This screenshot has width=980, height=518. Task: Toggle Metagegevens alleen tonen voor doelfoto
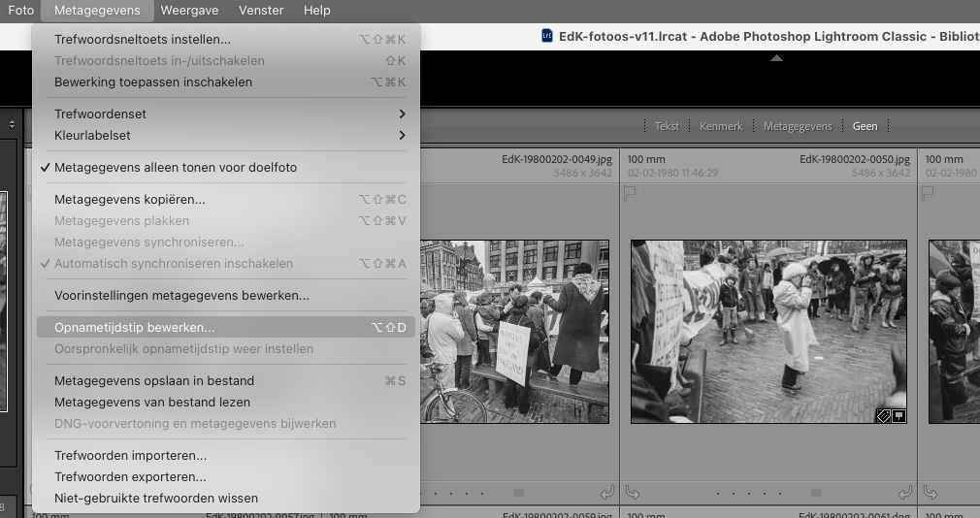pos(176,168)
